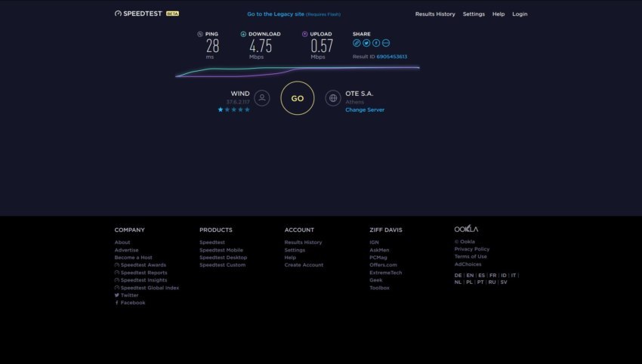642x364 pixels.
Task: Open Help in top navigation
Action: point(498,14)
